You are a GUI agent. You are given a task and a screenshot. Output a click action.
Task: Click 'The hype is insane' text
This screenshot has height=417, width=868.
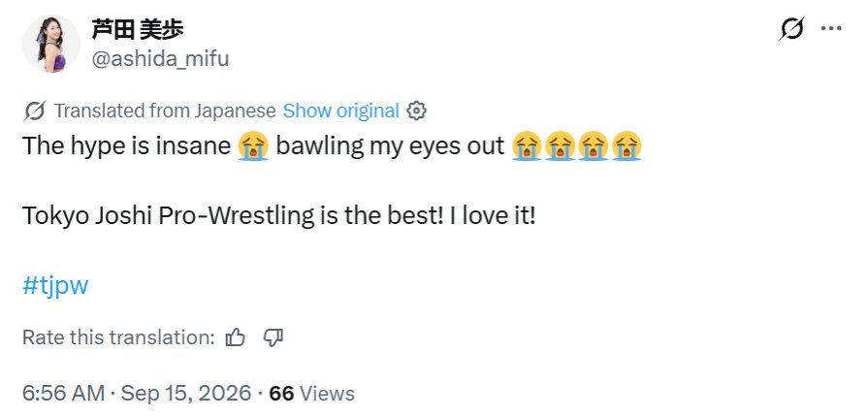point(127,146)
